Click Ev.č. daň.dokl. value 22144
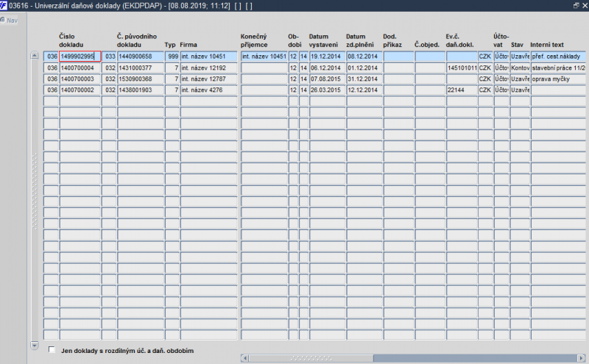The height and width of the screenshot is (364, 589). coord(462,90)
